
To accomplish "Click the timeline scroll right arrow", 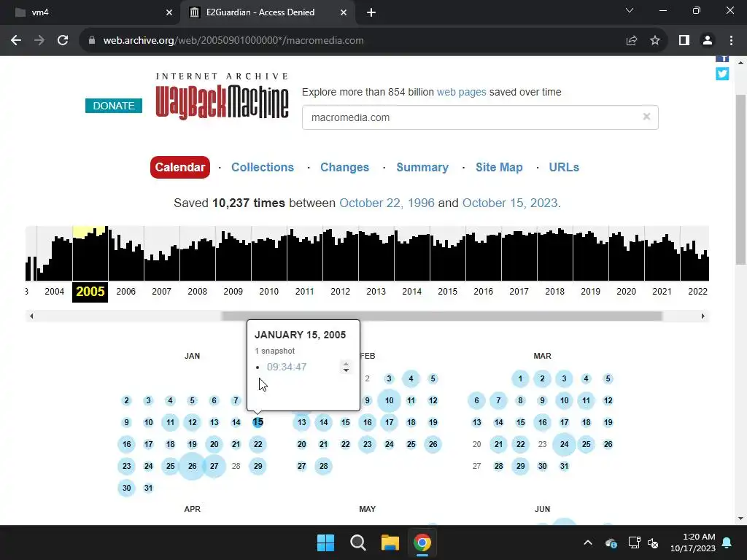I will (x=703, y=316).
